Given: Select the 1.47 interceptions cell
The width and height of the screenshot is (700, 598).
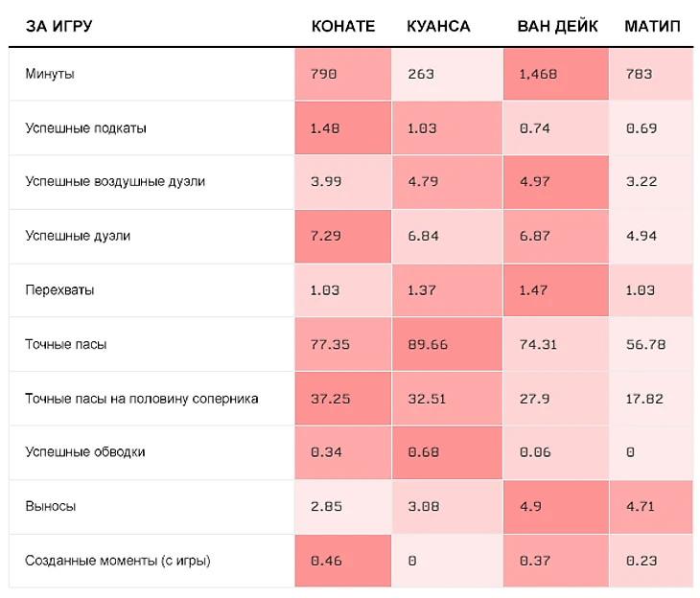Looking at the screenshot, I should [x=556, y=290].
